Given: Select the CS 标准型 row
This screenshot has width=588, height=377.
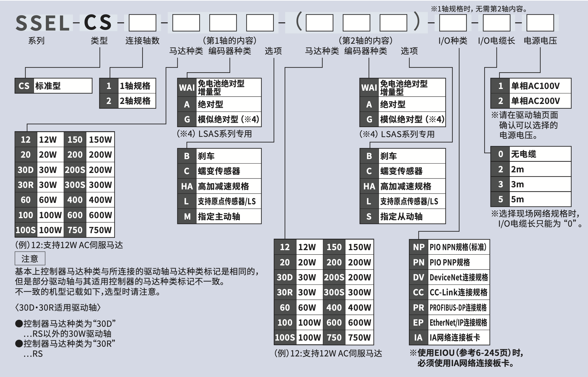Looking at the screenshot, I should click(54, 86).
